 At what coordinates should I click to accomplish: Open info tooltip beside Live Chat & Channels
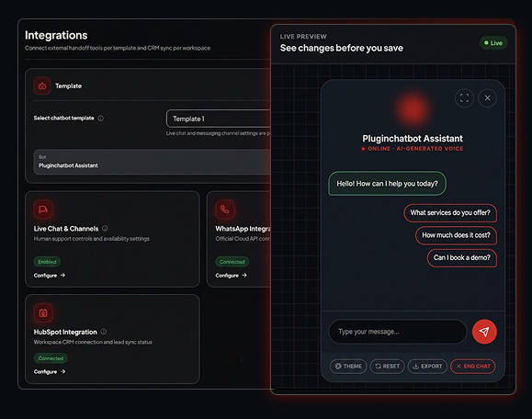(105, 228)
